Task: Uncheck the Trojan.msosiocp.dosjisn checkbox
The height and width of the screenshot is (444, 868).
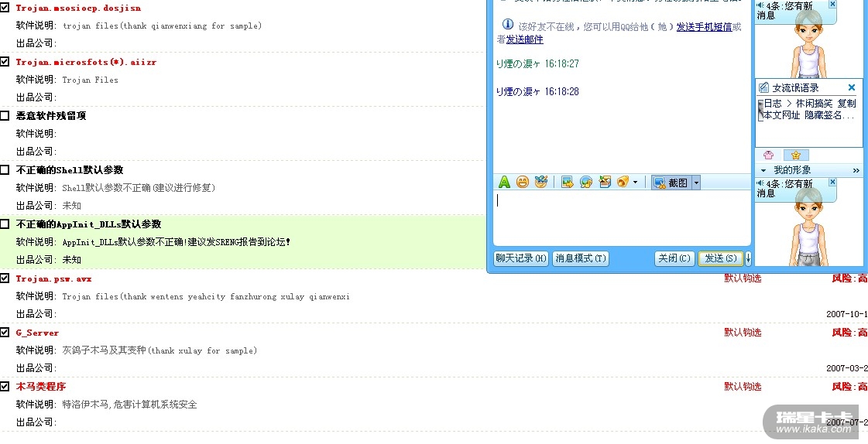Action: click(x=5, y=8)
